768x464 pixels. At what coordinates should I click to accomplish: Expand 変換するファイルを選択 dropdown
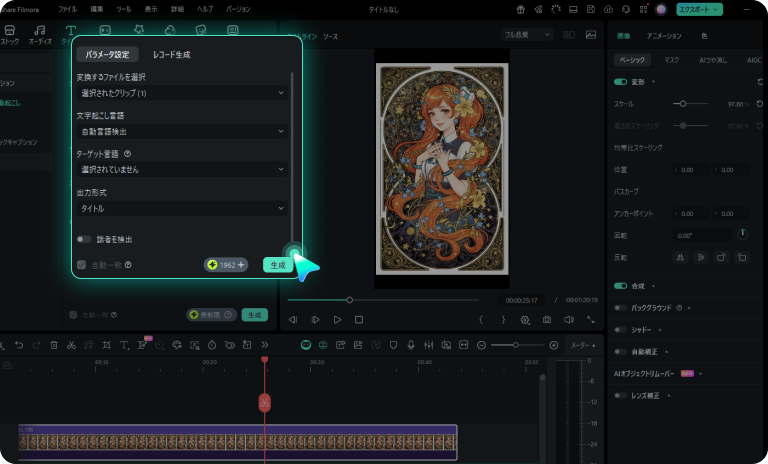pyautogui.click(x=182, y=93)
